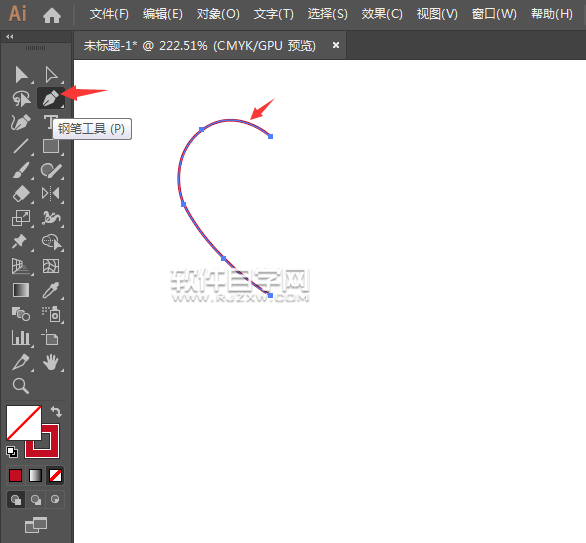Open the 对象(O) menu
Screen dimensions: 586x543
pos(218,14)
